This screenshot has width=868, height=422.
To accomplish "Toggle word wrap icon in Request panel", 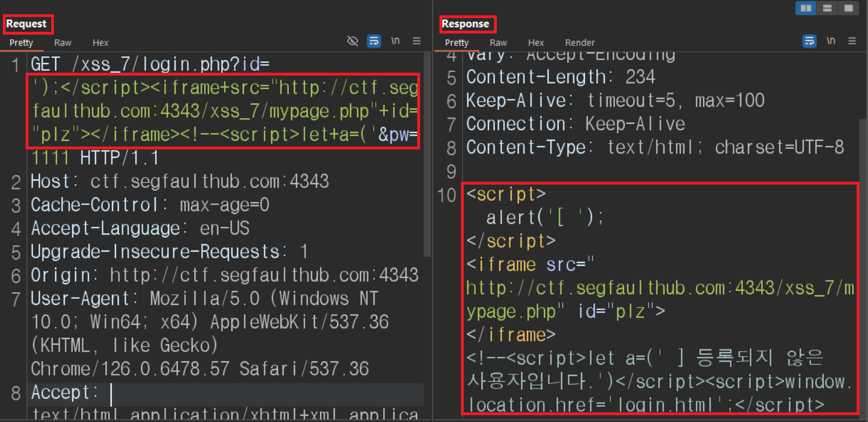I will pos(374,41).
